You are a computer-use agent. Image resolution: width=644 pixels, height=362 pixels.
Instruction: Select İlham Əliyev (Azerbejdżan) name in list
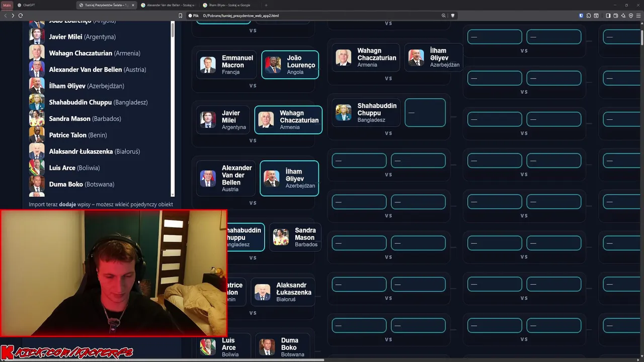tap(87, 86)
